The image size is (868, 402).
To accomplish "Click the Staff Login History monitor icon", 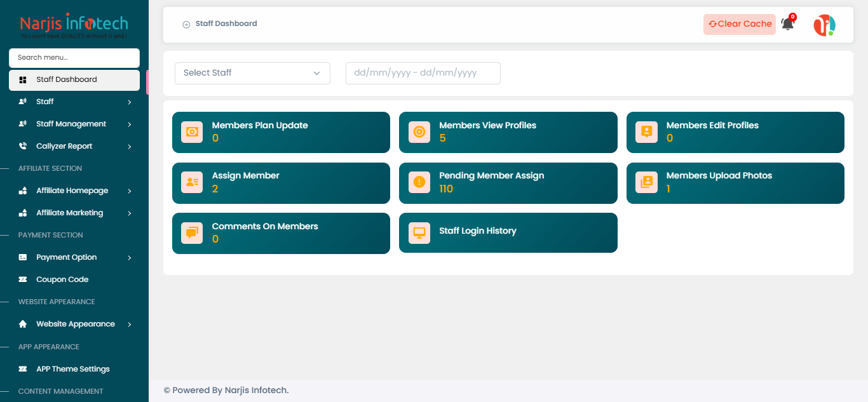I will point(419,233).
